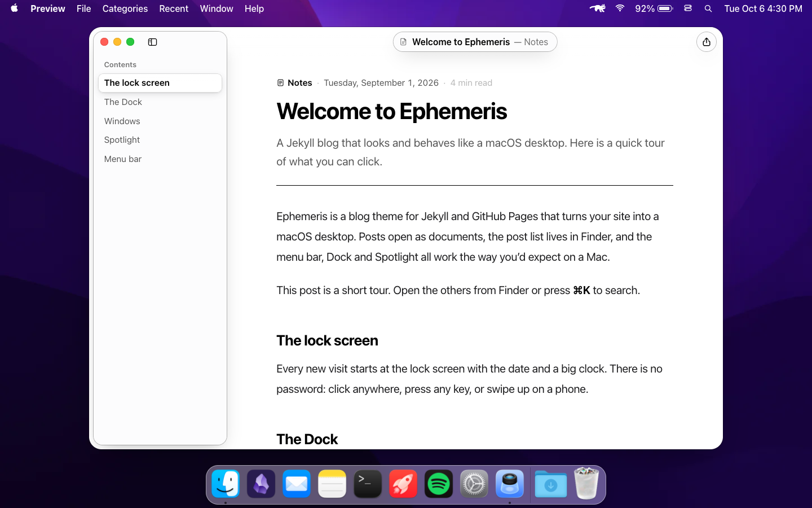Open the red rocket app in Dock

pos(403,484)
